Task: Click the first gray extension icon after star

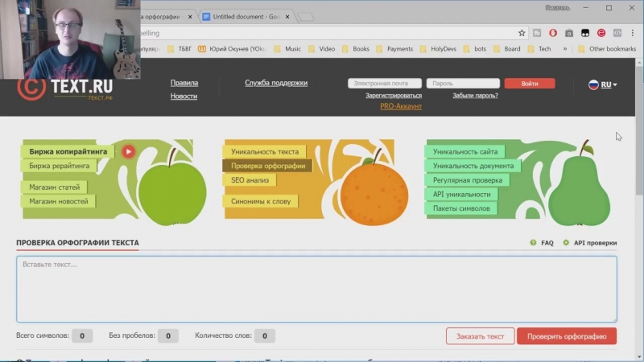Action: point(537,33)
